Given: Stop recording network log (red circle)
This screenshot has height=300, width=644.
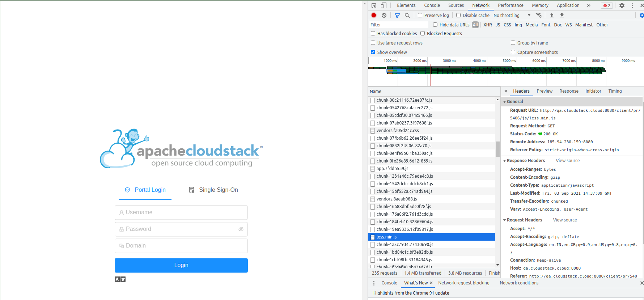Looking at the screenshot, I should click(x=374, y=15).
